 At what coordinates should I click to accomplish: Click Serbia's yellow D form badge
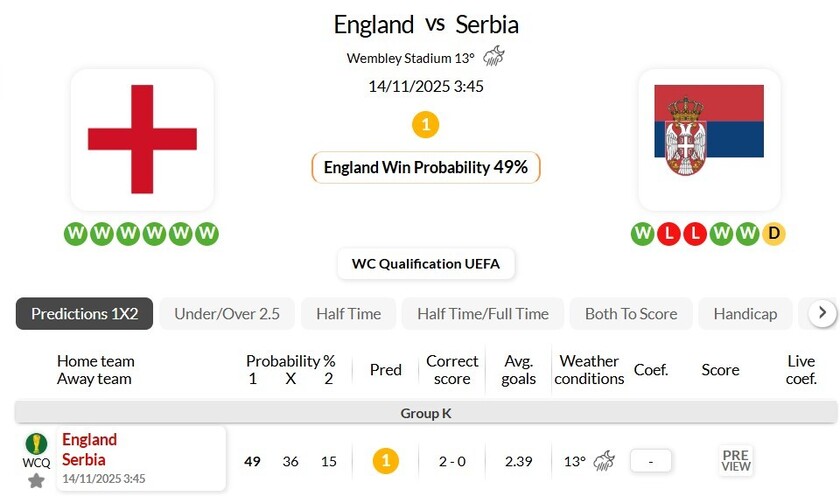(x=773, y=234)
